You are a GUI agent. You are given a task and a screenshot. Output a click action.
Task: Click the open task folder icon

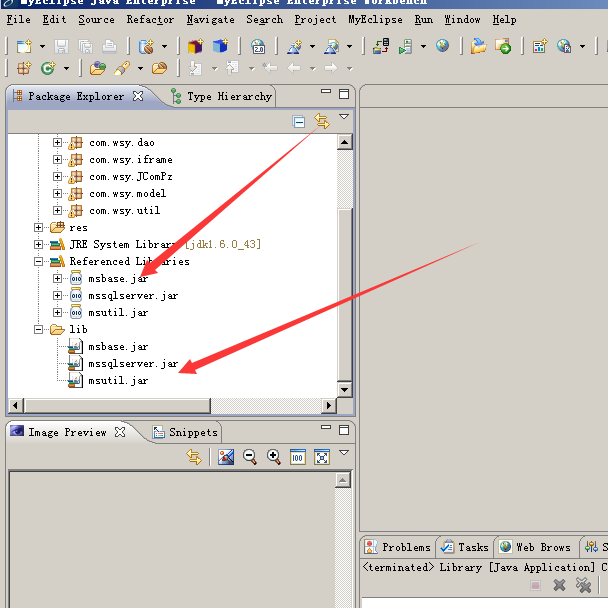[159, 68]
